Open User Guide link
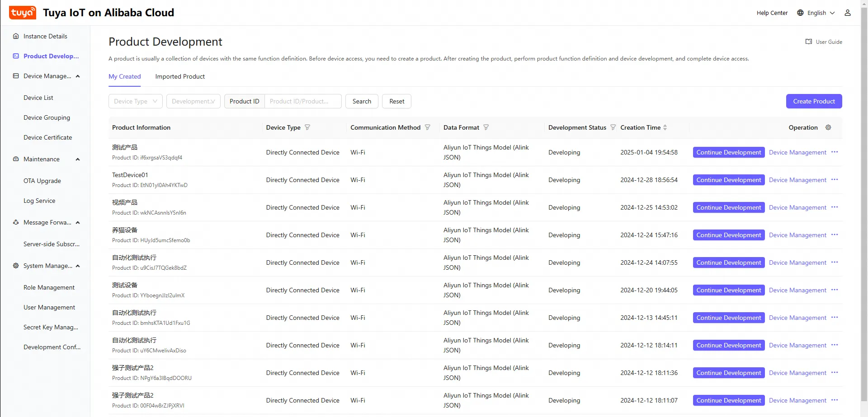Screen dimensions: 868x417 coord(824,42)
